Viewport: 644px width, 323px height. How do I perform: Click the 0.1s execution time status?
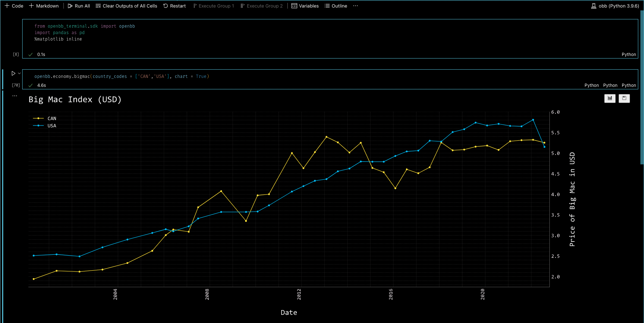point(41,55)
